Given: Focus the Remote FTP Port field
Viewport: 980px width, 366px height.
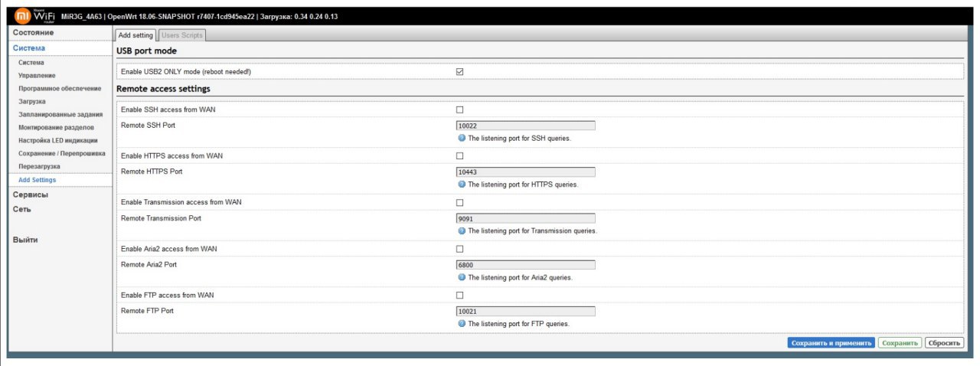Looking at the screenshot, I should click(525, 312).
